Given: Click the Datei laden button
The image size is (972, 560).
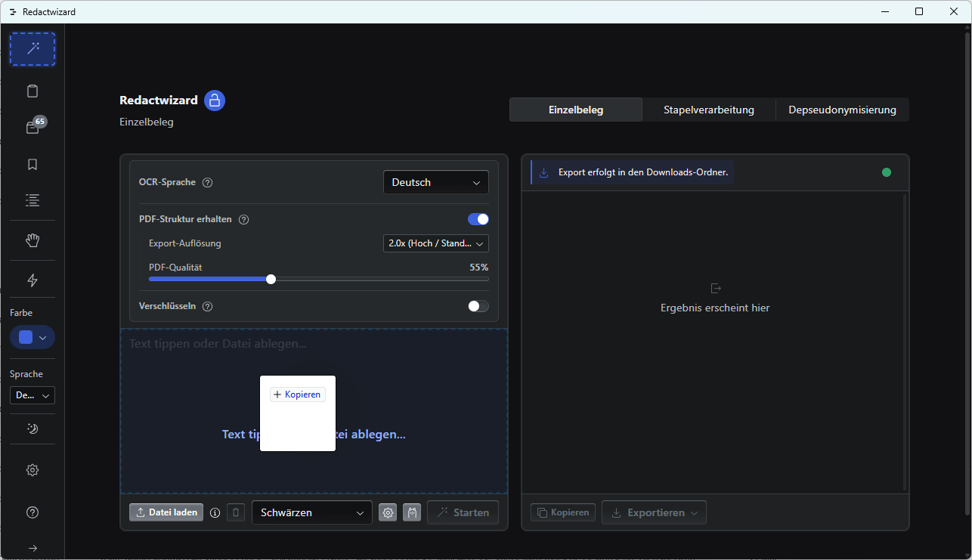Looking at the screenshot, I should (166, 512).
